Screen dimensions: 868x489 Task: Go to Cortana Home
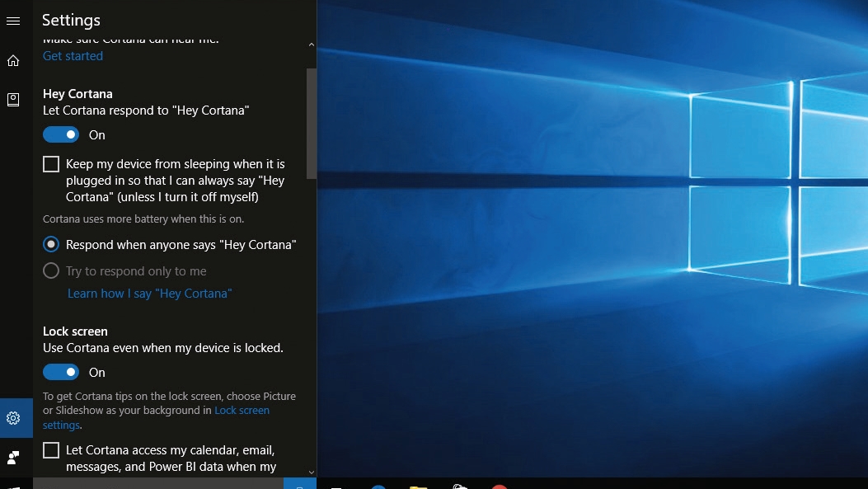click(13, 60)
